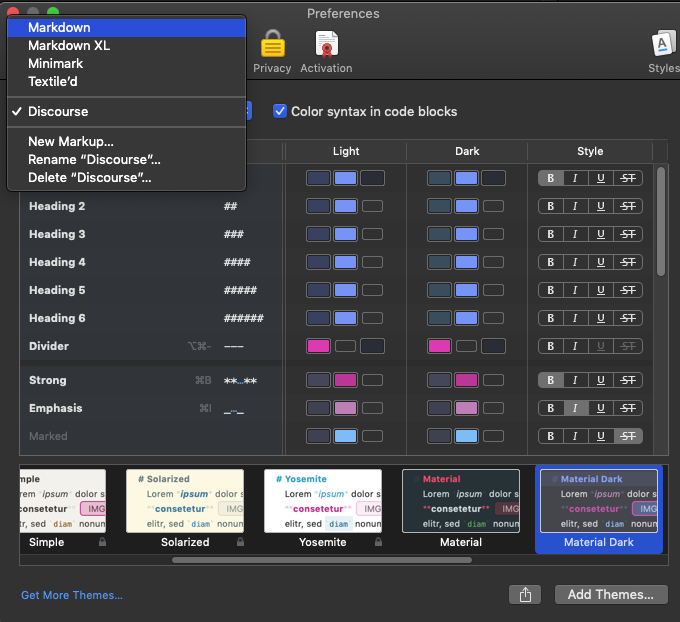
Task: Open the Get More Themes... link
Action: [72, 596]
